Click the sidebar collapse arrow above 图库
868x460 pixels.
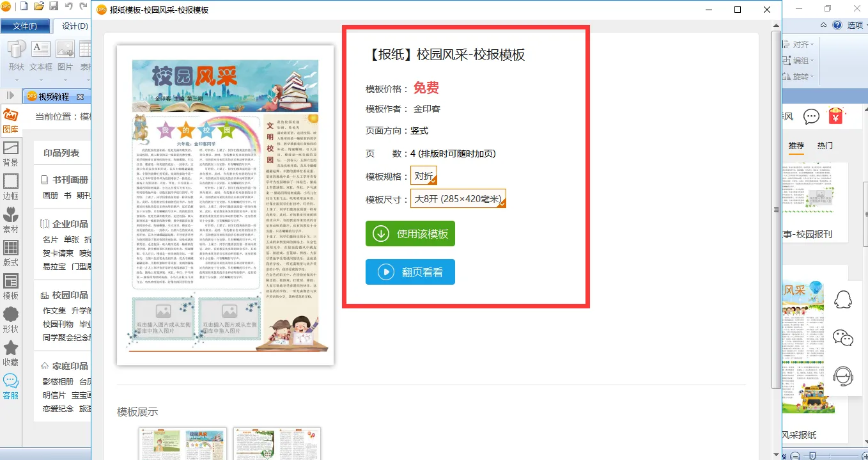coord(10,96)
